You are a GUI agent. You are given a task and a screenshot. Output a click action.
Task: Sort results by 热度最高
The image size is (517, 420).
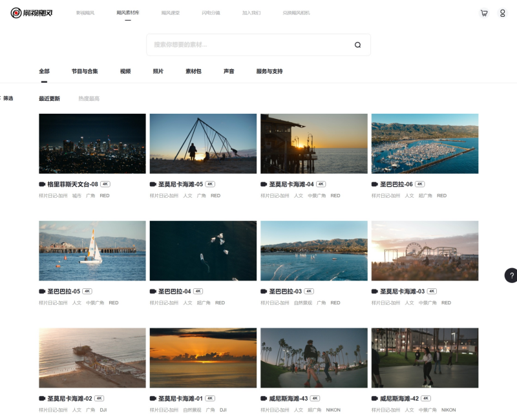point(89,99)
